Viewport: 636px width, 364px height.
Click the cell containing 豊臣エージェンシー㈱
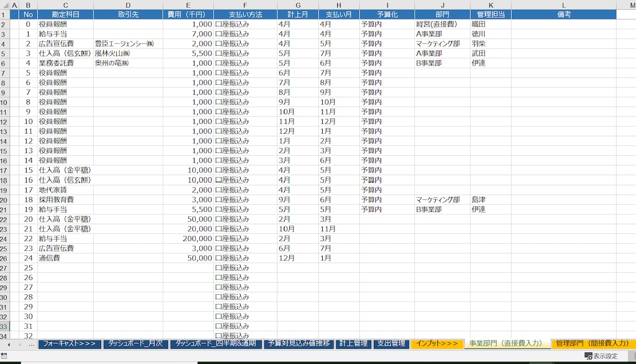pyautogui.click(x=128, y=44)
